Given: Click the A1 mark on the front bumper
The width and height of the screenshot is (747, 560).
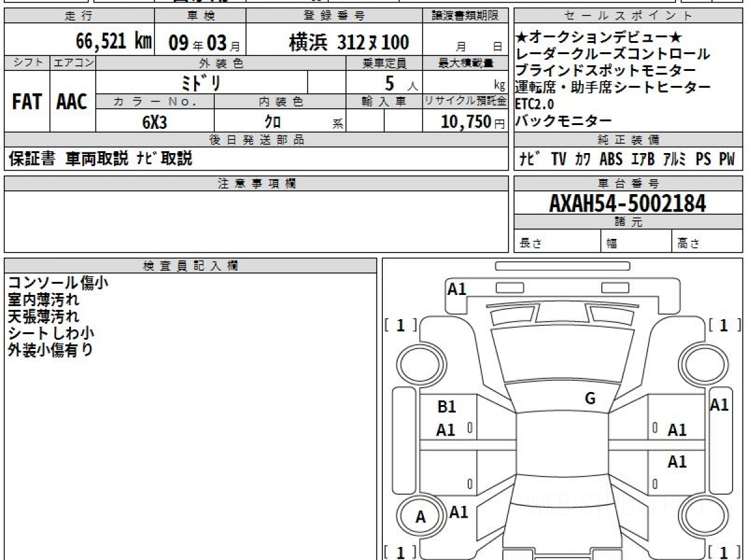Looking at the screenshot, I should 457,289.
